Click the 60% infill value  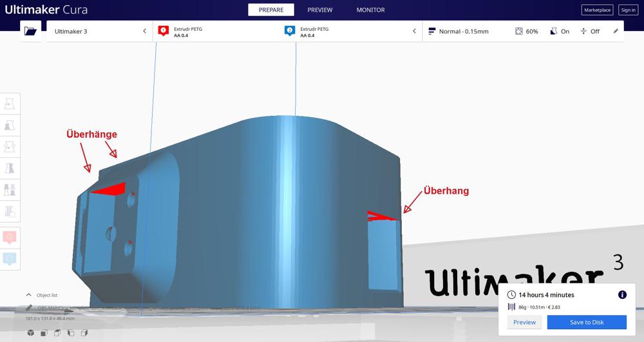pyautogui.click(x=532, y=31)
